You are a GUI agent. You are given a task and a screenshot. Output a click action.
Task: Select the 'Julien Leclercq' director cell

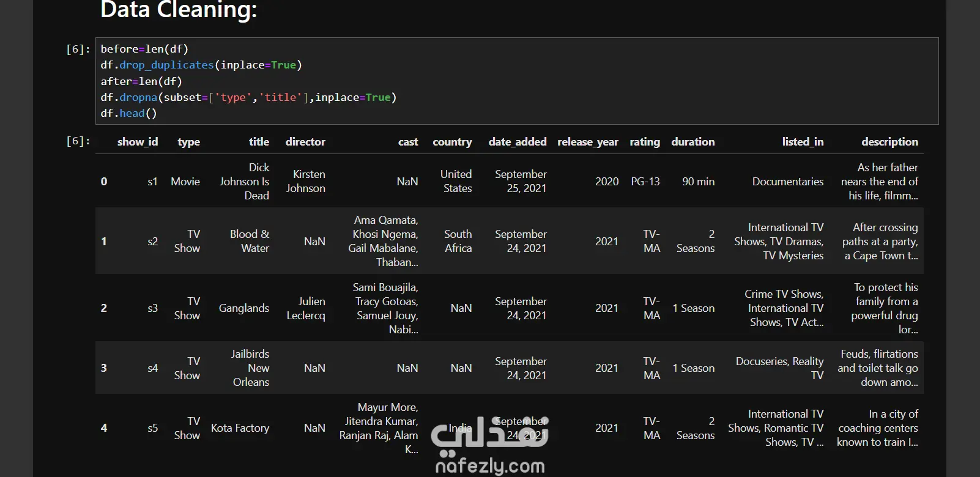pos(306,308)
